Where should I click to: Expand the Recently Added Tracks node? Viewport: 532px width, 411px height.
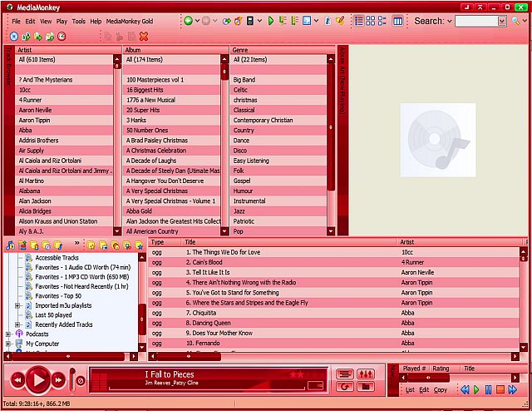17,324
